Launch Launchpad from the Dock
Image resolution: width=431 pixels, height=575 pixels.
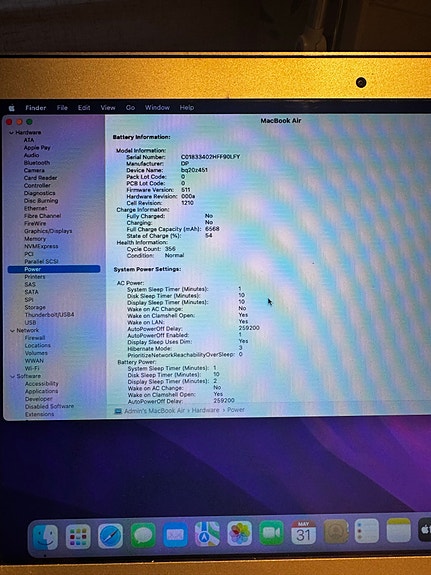click(x=78, y=537)
